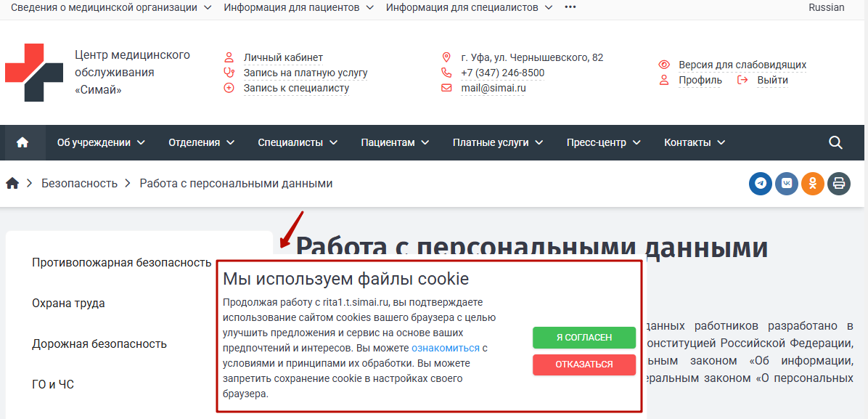The image size is (868, 419).
Task: Click the Выйти logout link
Action: 772,80
